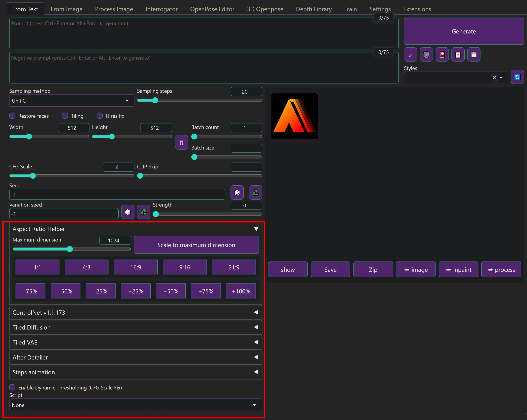Click the green recycle icon next to Variation seed

coord(144,212)
